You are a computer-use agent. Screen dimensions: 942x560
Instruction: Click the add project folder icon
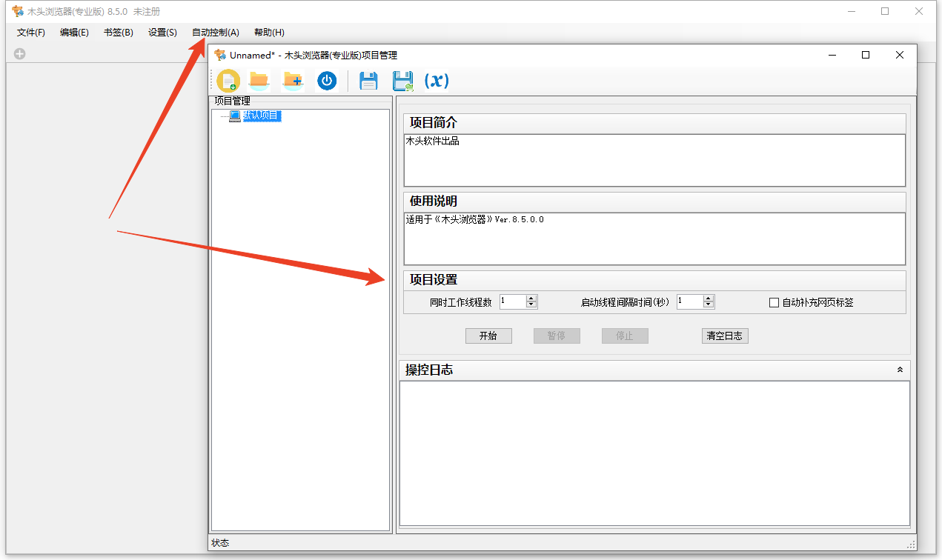tap(293, 80)
